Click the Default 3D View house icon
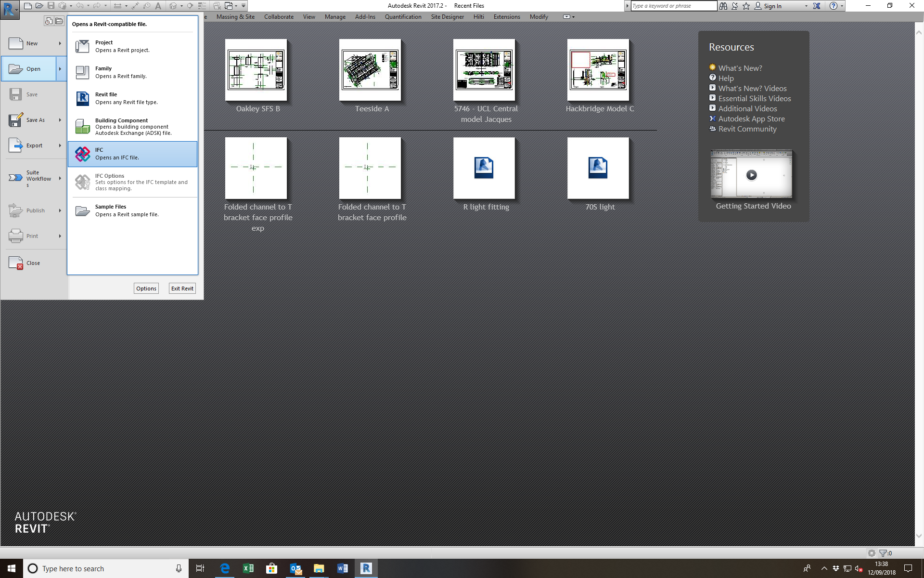The height and width of the screenshot is (578, 924). (173, 6)
